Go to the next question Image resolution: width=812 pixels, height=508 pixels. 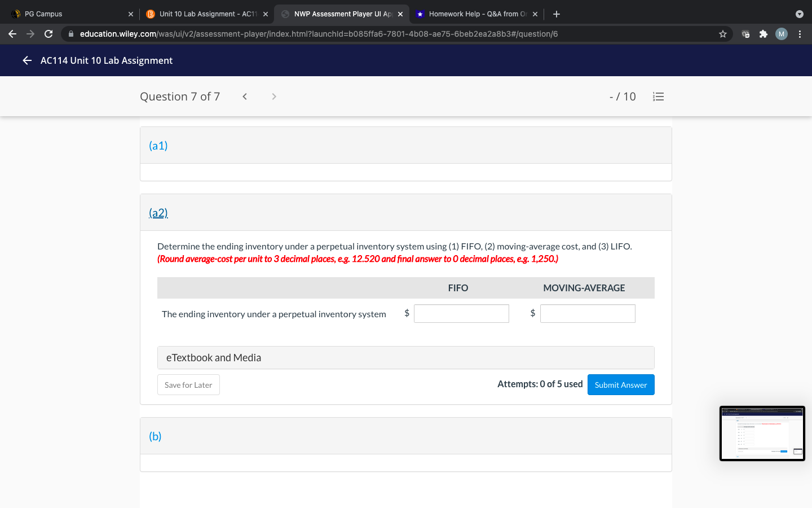tap(274, 97)
